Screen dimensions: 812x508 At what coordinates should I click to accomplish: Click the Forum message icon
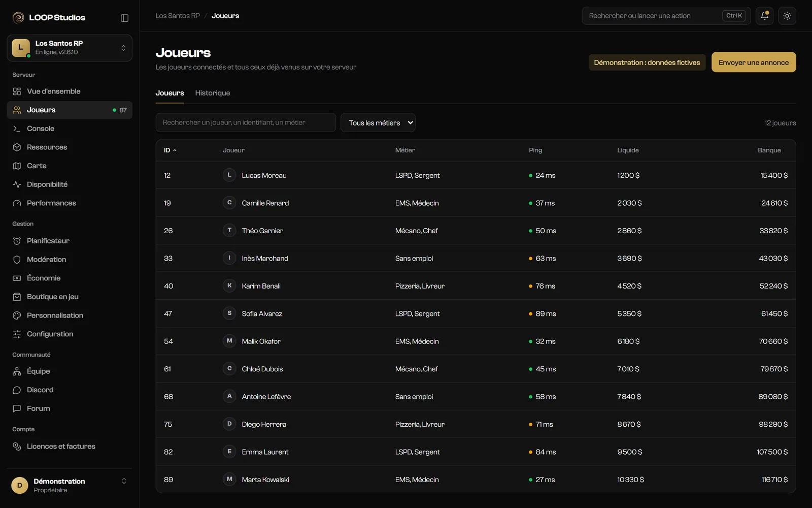click(x=17, y=408)
